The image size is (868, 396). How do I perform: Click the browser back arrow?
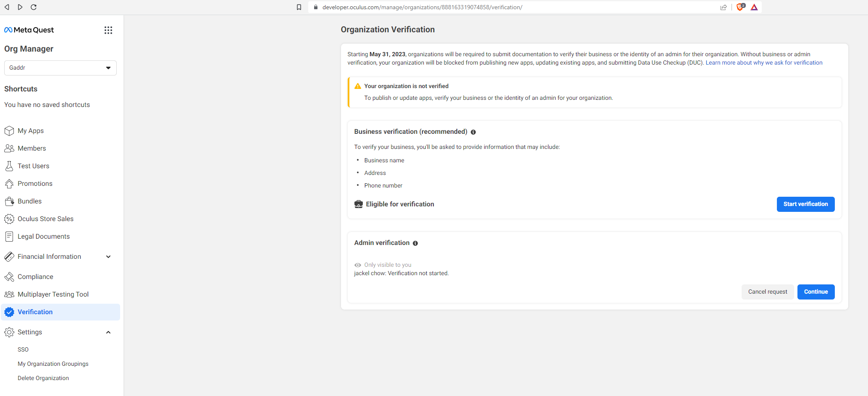pos(7,7)
